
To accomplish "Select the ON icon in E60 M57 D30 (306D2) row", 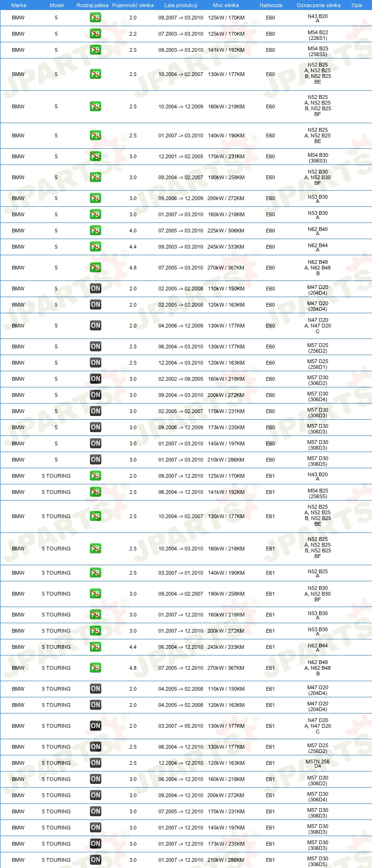I will coord(96,379).
